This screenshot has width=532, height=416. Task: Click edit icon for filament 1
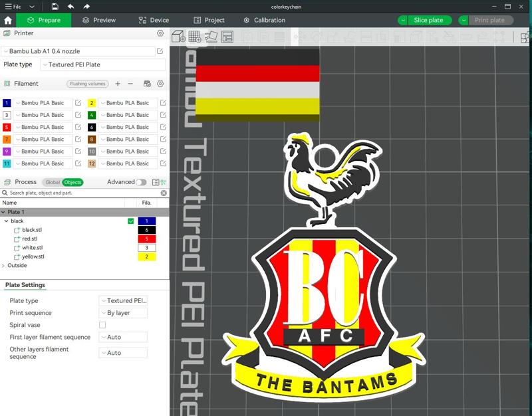pyautogui.click(x=78, y=103)
